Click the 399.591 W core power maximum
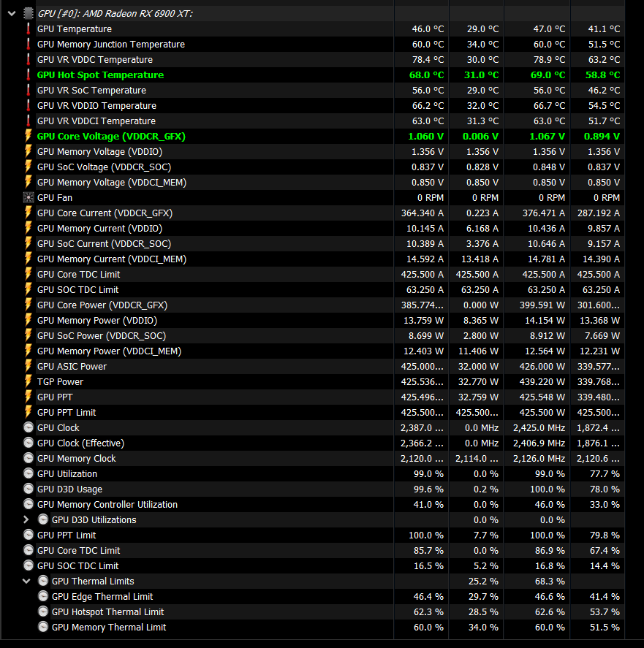Screen dimensions: 644x648 coord(542,305)
